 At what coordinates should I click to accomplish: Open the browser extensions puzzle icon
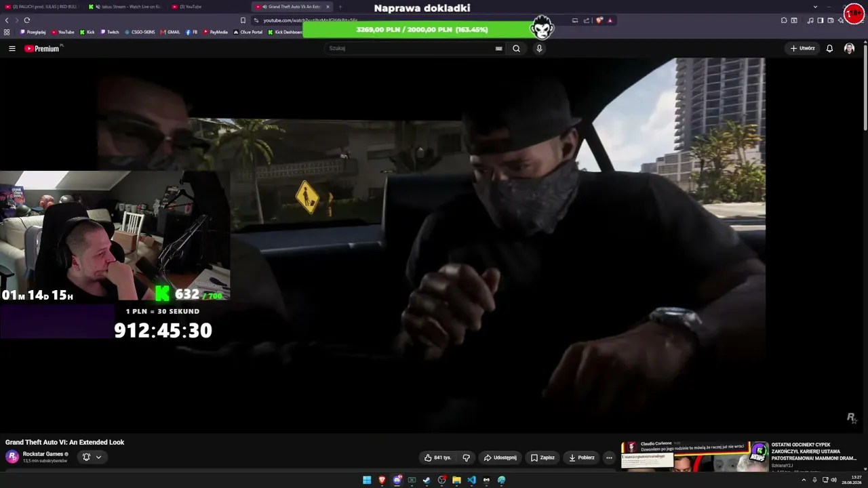(784, 20)
